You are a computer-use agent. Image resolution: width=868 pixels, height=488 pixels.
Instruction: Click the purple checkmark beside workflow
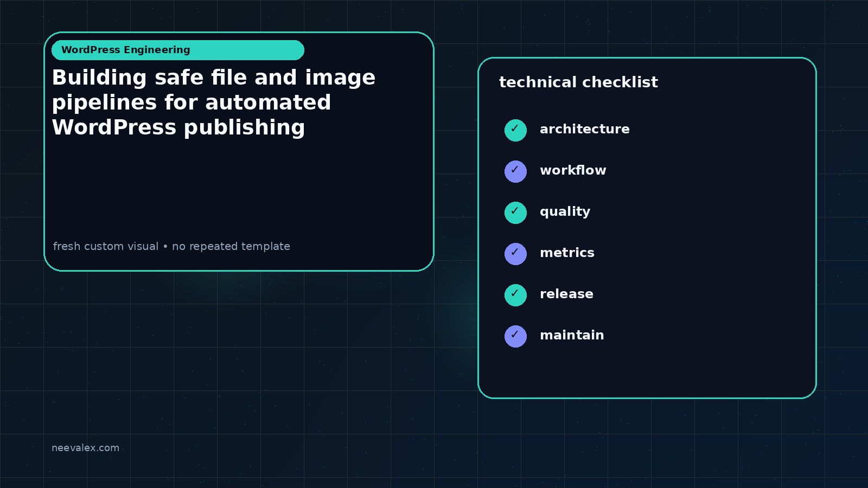click(515, 171)
